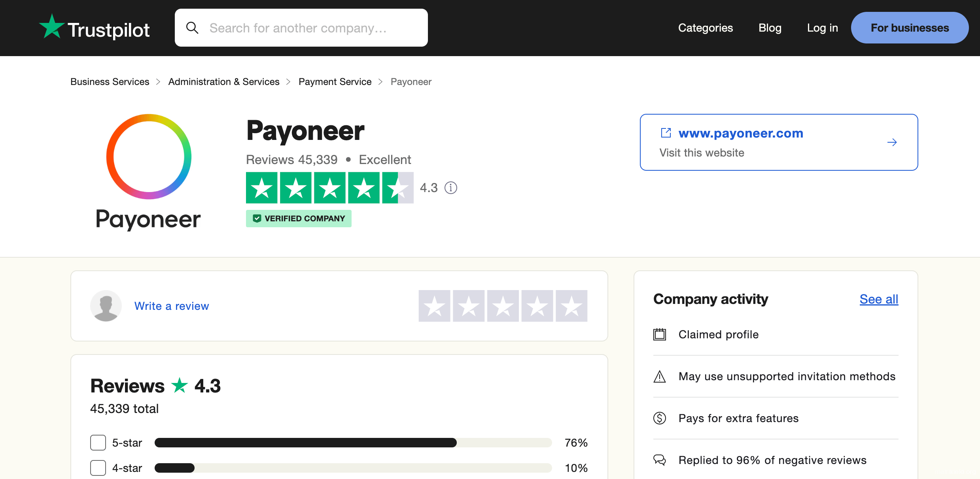This screenshot has height=479, width=980.
Task: Click See all in Company activity
Action: pos(879,299)
